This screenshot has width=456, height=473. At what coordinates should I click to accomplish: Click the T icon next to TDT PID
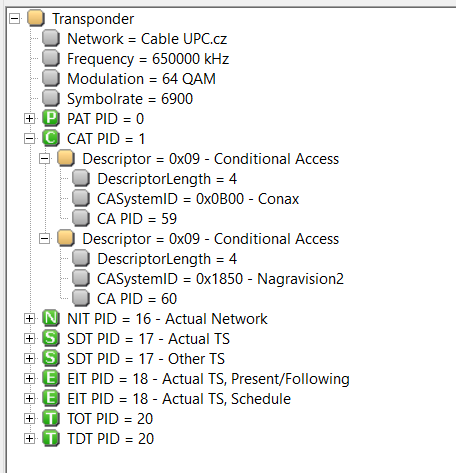pos(51,439)
